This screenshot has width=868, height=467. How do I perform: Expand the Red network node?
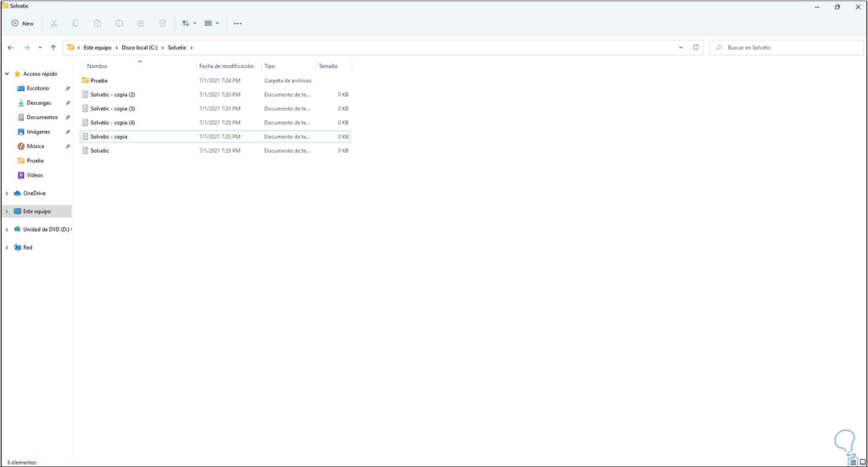pos(7,248)
